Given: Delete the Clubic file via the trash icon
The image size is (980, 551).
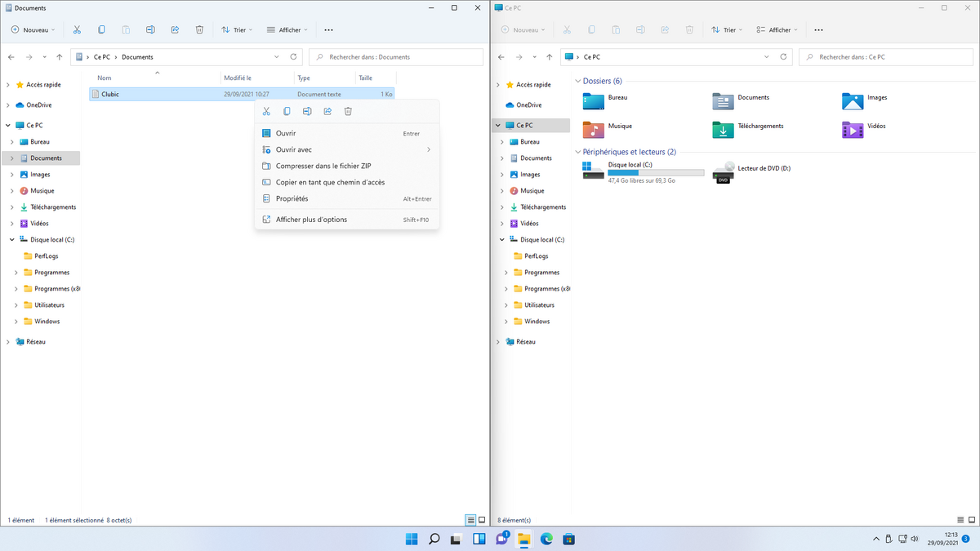Looking at the screenshot, I should pyautogui.click(x=348, y=110).
